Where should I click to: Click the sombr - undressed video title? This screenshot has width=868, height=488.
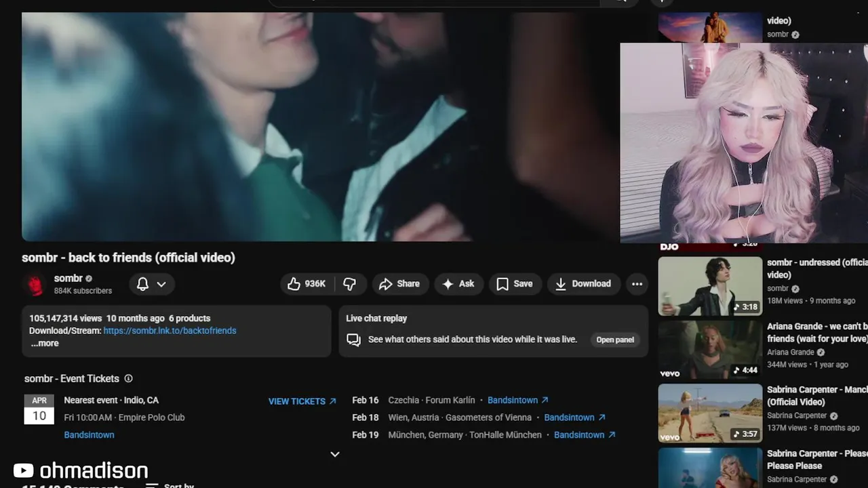coord(817,268)
